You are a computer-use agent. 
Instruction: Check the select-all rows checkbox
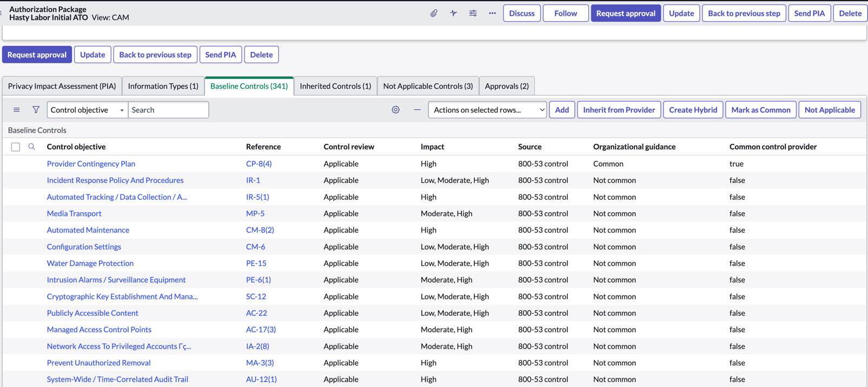(16, 147)
